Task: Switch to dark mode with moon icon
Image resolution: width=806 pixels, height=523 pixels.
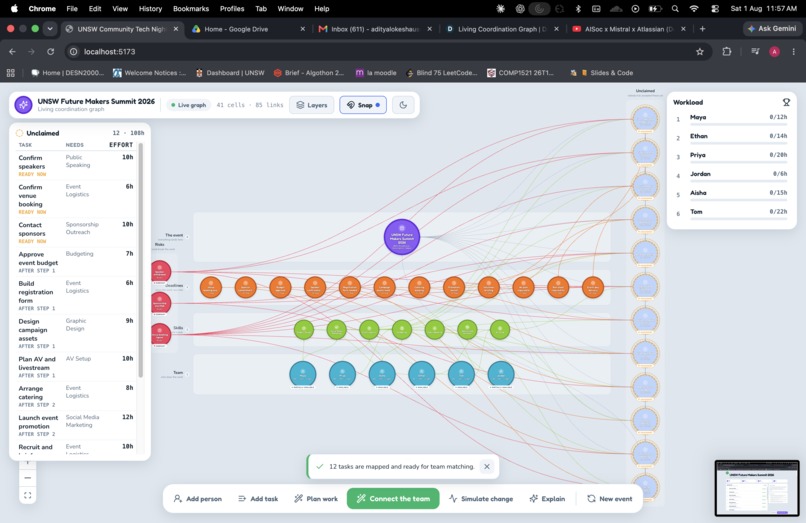Action: click(x=403, y=105)
